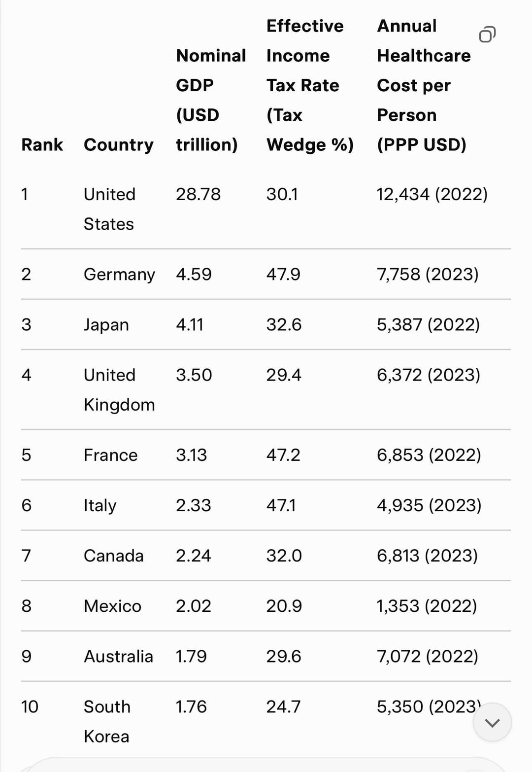Click the copy table icon
Image resolution: width=532 pixels, height=772 pixels.
tap(487, 35)
